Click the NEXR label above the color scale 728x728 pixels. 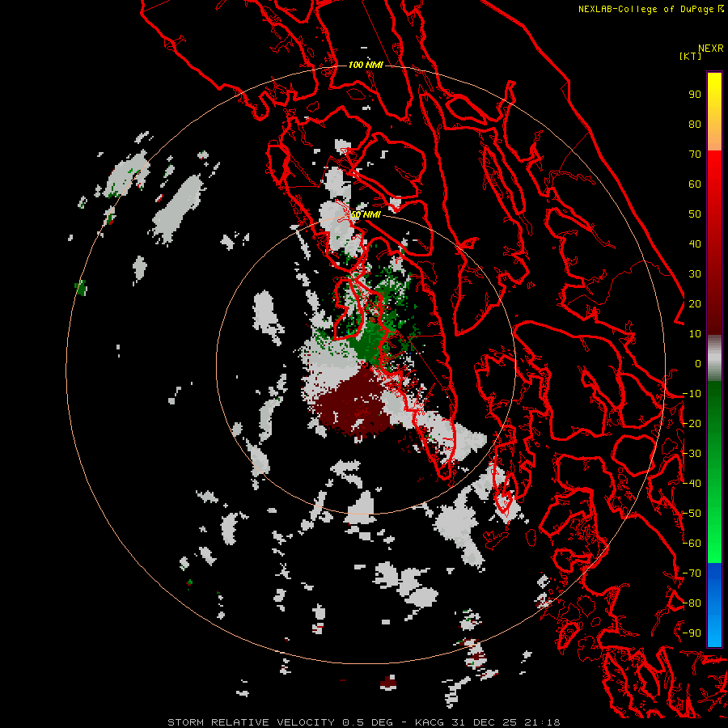[x=711, y=49]
